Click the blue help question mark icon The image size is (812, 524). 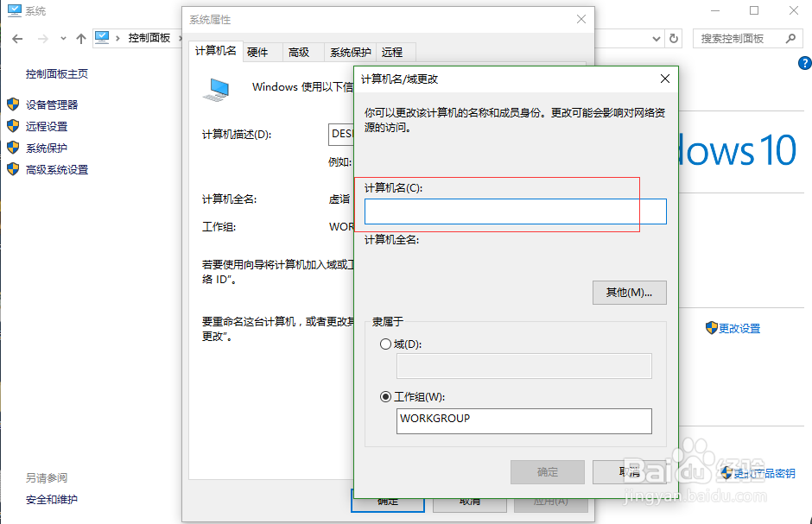point(805,63)
